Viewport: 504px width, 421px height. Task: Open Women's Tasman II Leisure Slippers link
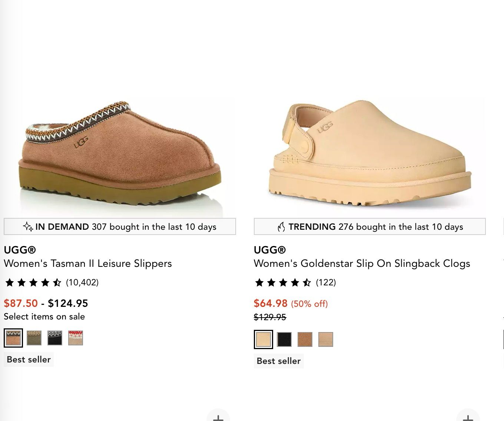[88, 263]
